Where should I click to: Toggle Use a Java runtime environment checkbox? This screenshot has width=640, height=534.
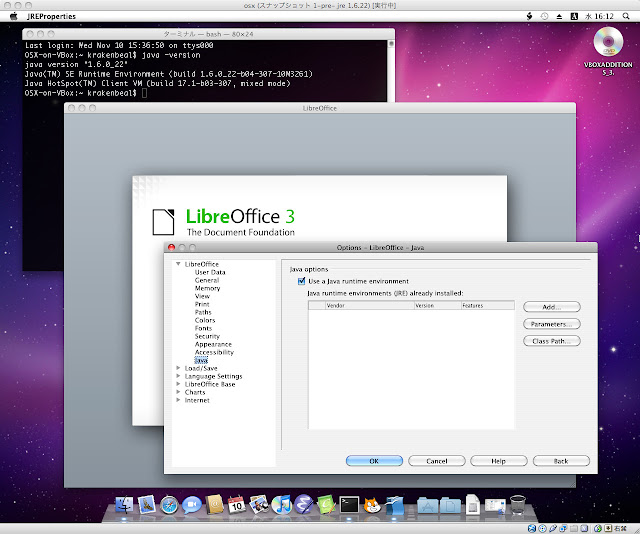click(x=302, y=281)
